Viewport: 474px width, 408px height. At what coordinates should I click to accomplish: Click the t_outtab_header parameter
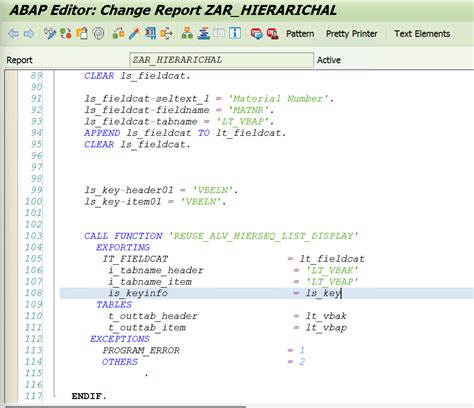coord(153,316)
